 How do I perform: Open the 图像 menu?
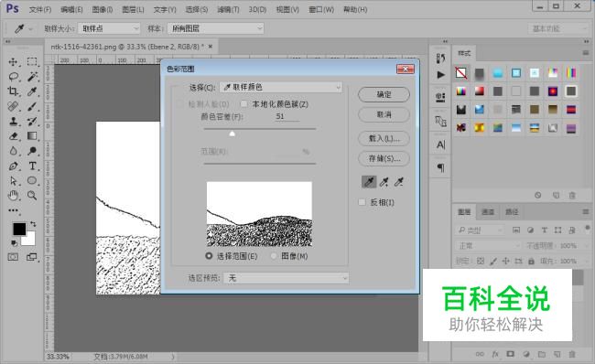[x=103, y=9]
